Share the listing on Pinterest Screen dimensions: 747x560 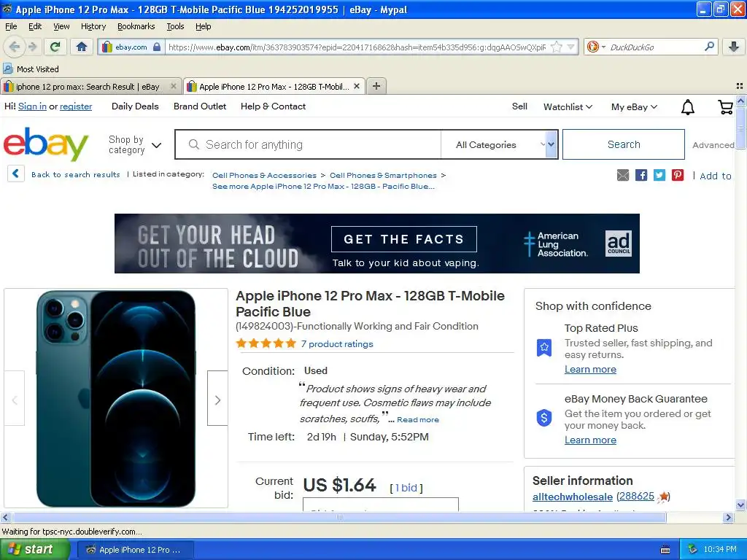click(x=678, y=175)
